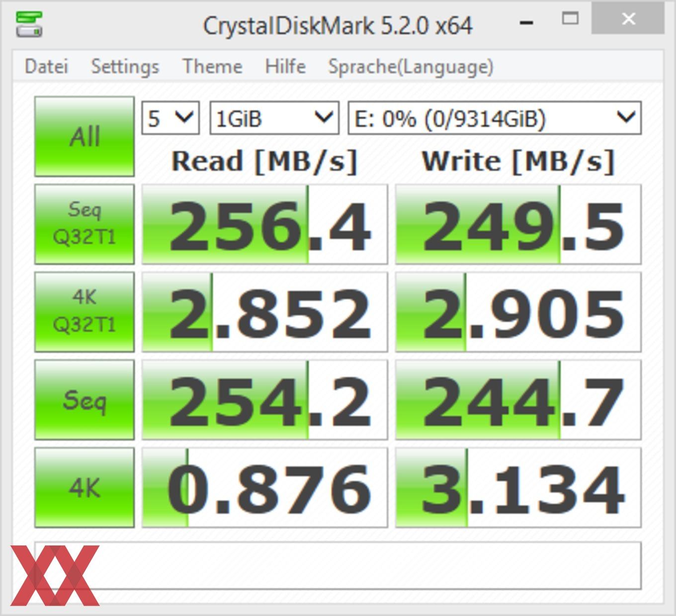The height and width of the screenshot is (616, 676).
Task: Open the test size dropdown showing 1GiB
Action: click(x=274, y=118)
